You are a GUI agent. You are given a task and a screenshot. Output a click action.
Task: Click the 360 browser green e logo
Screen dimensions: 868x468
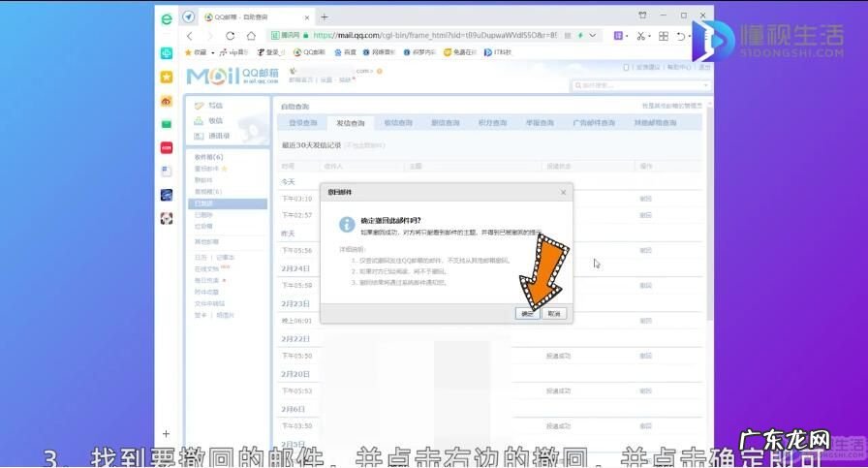point(166,19)
